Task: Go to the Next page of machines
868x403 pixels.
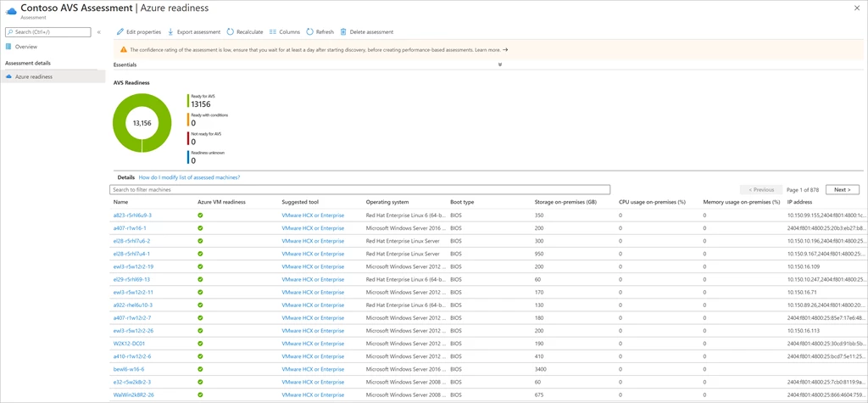Action: (x=842, y=189)
